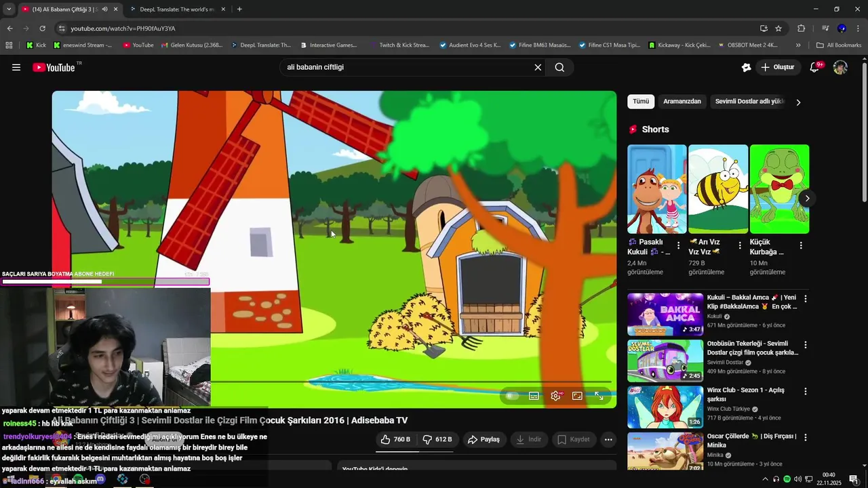Click the Chrome address bar URL

click(123, 28)
